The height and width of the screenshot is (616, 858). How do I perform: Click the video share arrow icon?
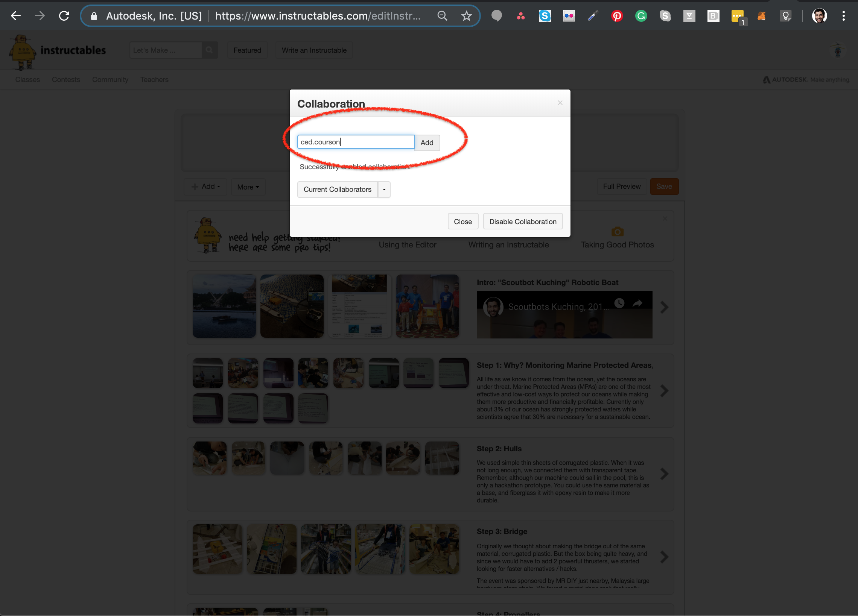click(x=638, y=303)
